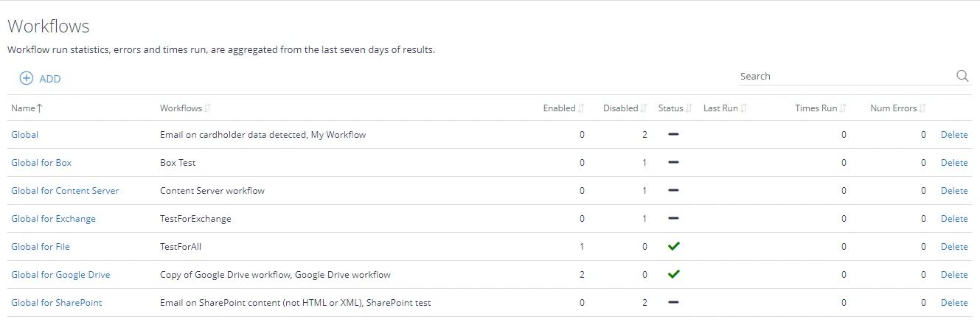Click the search magnifier icon
This screenshot has height=322, width=980.
click(962, 76)
